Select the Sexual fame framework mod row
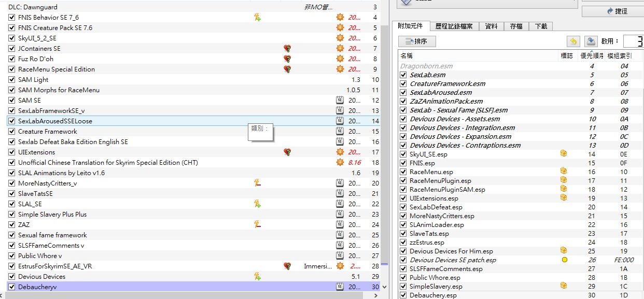This screenshot has height=299, width=644. tap(193, 235)
